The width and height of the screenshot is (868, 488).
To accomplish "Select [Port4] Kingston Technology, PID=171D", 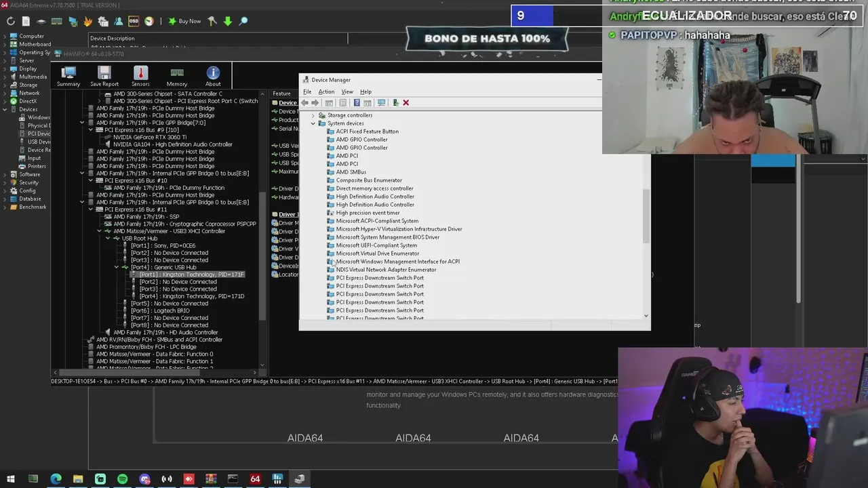I will tap(192, 296).
